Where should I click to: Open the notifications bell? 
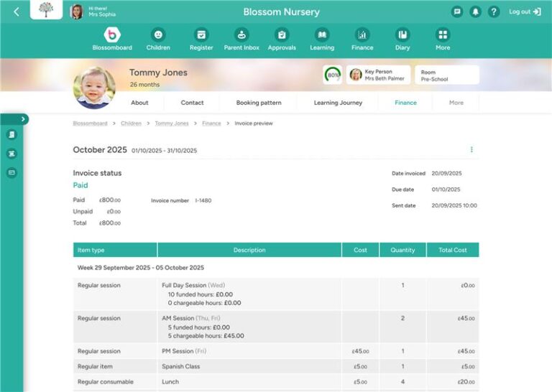475,11
